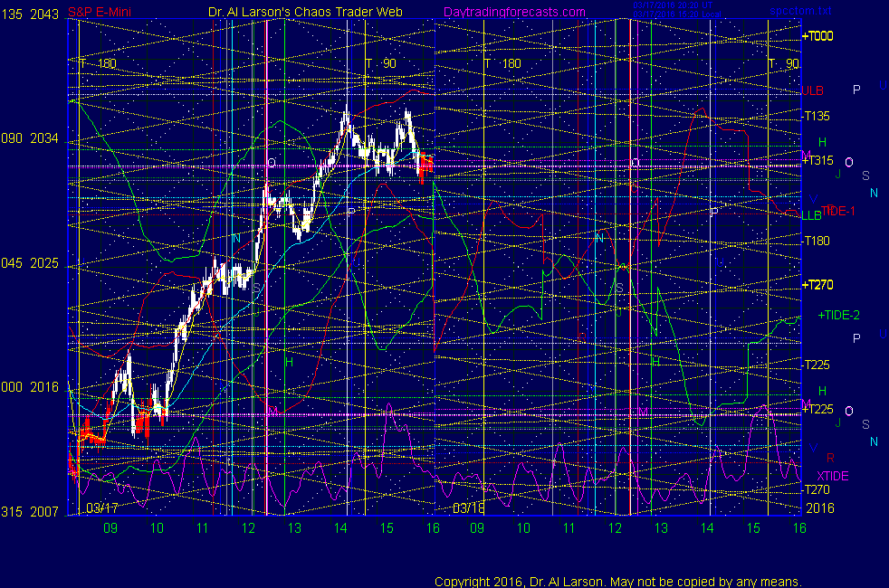
Task: Click the '315 2007' price axis label
Action: (x=30, y=511)
